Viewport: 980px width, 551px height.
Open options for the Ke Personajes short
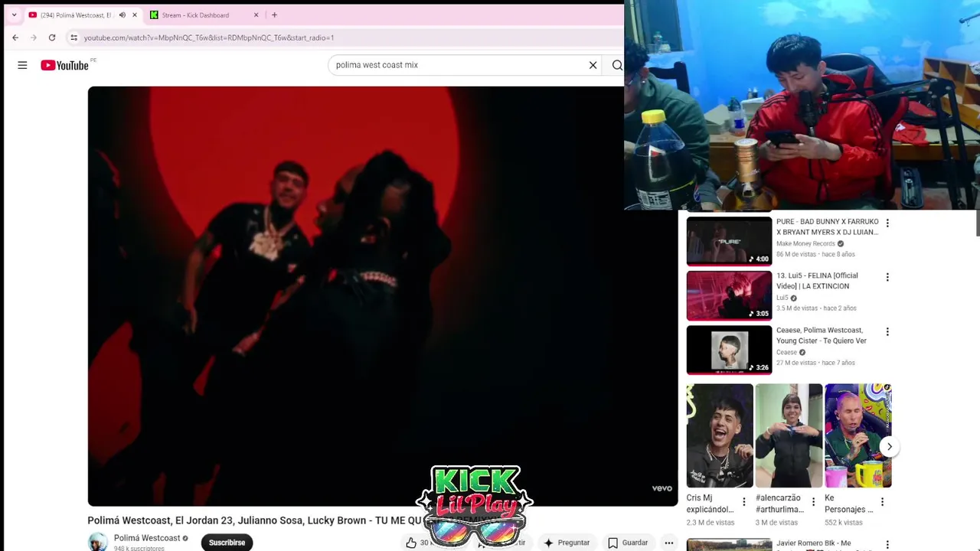tap(882, 502)
